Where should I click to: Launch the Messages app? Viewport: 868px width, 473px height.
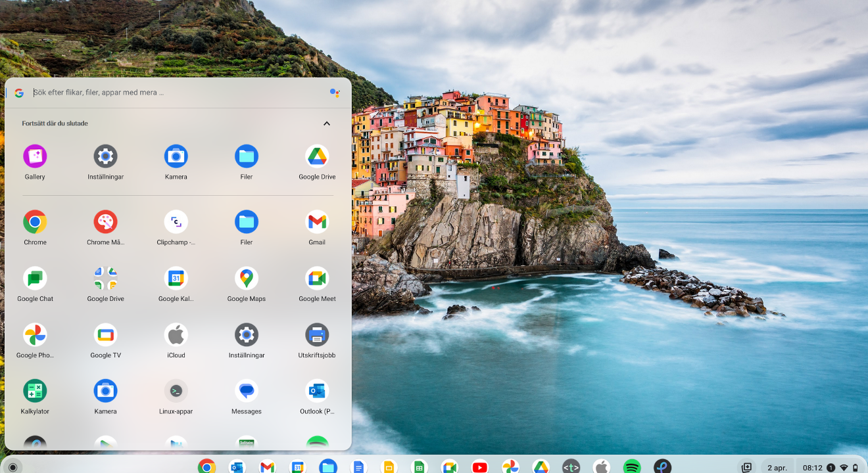[247, 392]
